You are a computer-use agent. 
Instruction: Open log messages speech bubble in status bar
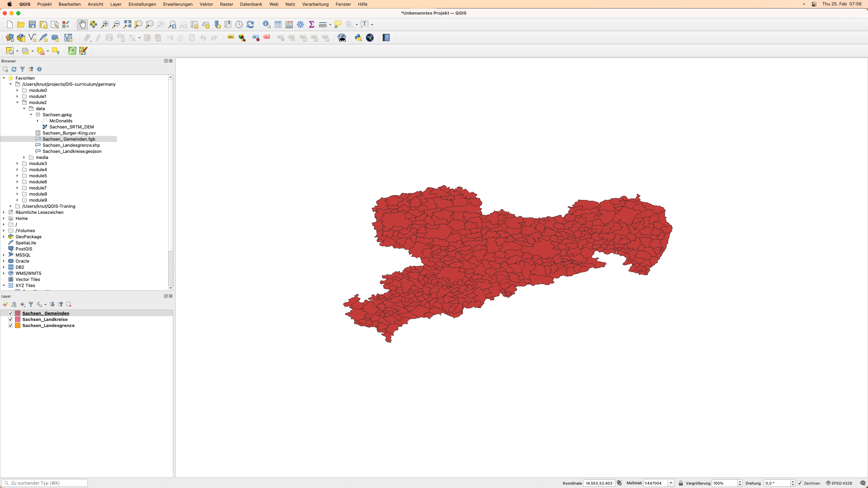pos(863,483)
